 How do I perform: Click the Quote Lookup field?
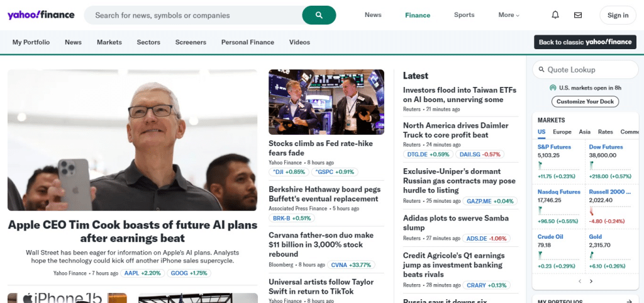pyautogui.click(x=586, y=69)
